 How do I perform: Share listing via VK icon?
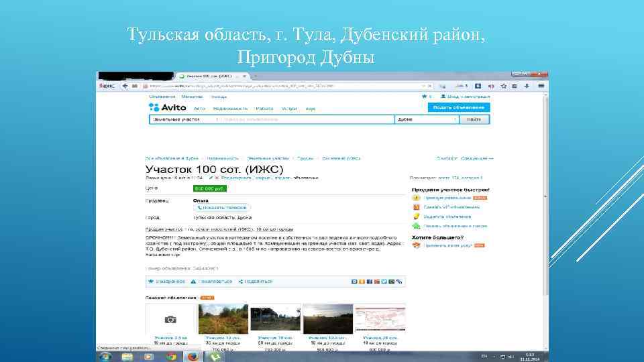click(x=354, y=282)
